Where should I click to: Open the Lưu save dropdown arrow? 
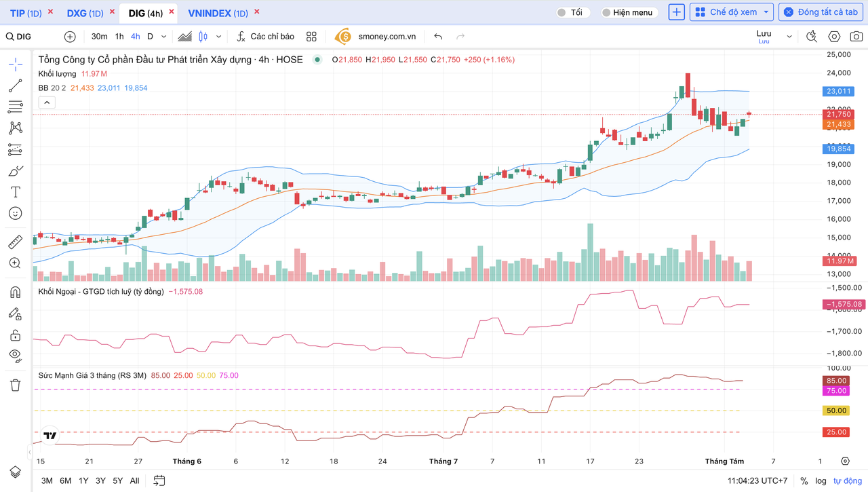pyautogui.click(x=789, y=37)
